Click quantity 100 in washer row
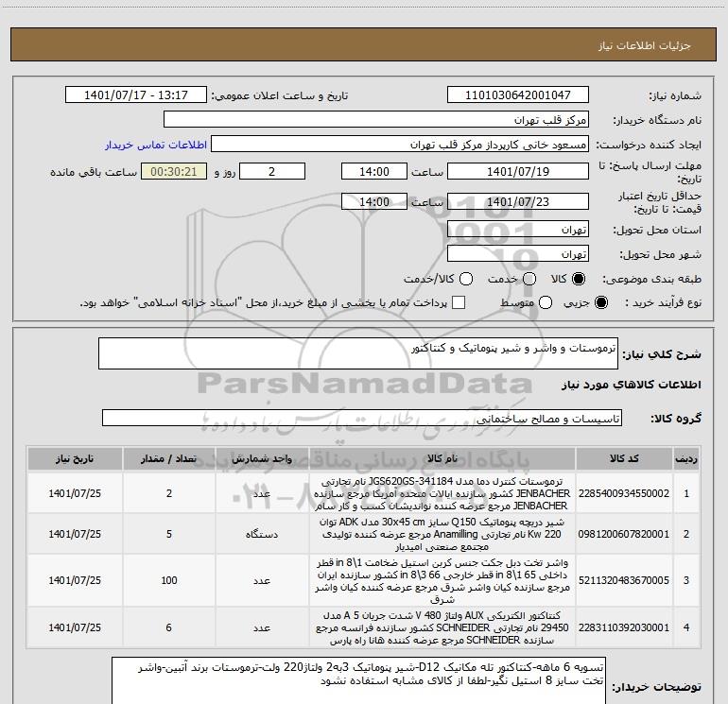728x704 pixels. pos(169,580)
